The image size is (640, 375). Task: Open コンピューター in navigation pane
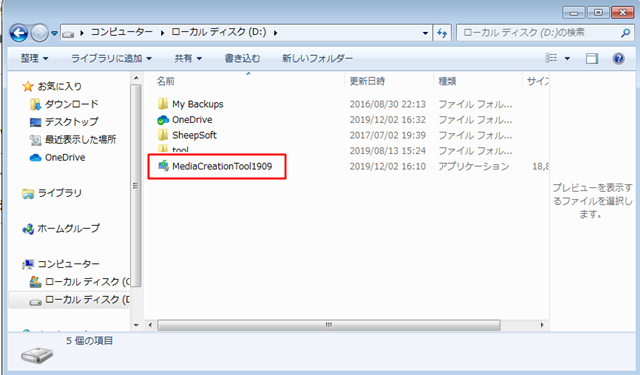(x=69, y=264)
